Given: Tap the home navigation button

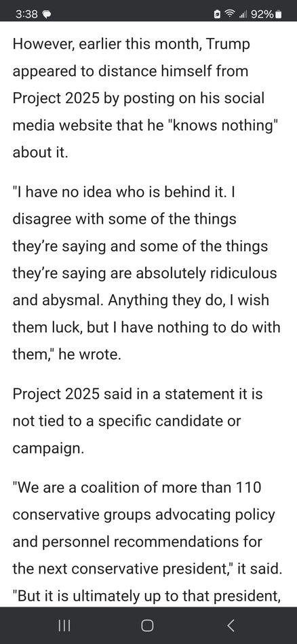Looking at the screenshot, I should pos(147,625).
